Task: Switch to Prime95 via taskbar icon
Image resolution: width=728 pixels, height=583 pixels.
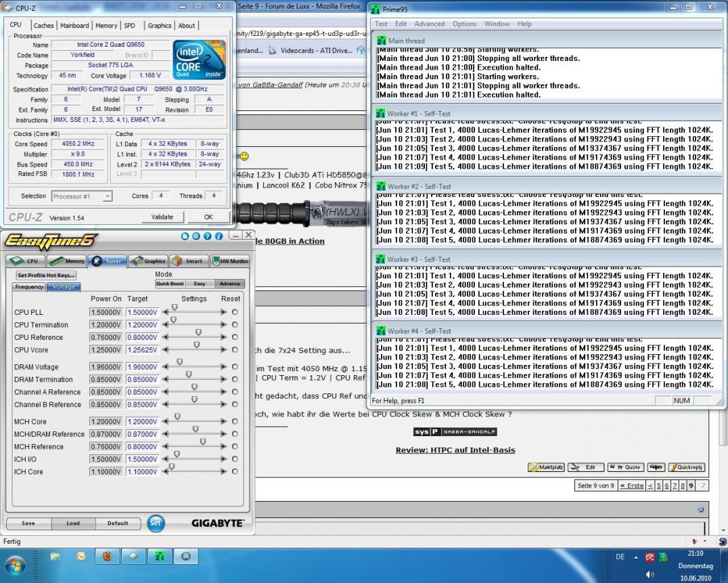Action: [160, 556]
